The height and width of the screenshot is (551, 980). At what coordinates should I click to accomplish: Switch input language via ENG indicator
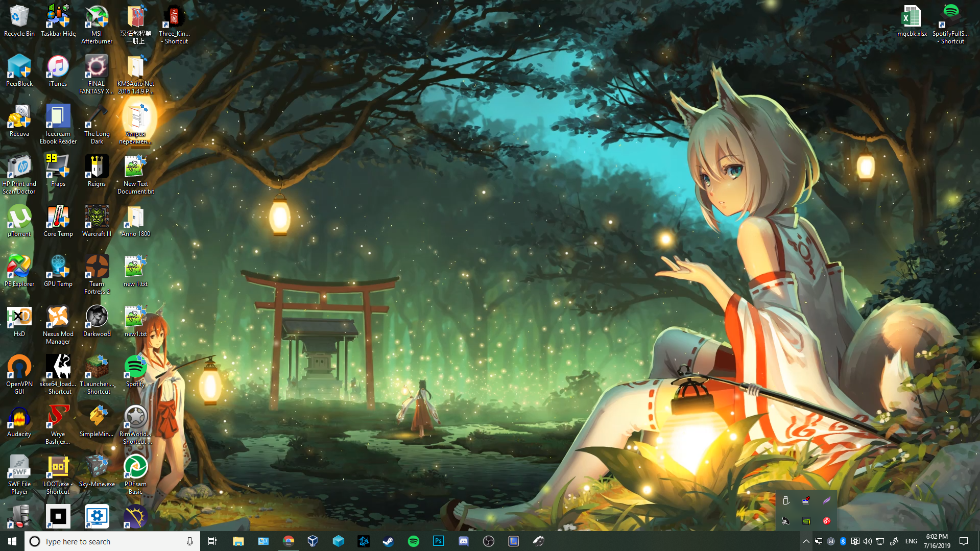[911, 541]
